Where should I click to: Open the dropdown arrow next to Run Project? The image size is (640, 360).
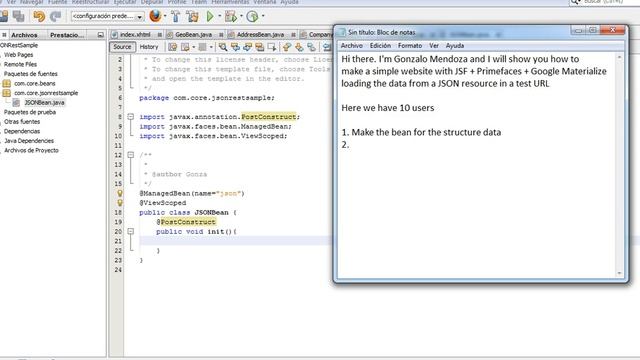(x=219, y=16)
